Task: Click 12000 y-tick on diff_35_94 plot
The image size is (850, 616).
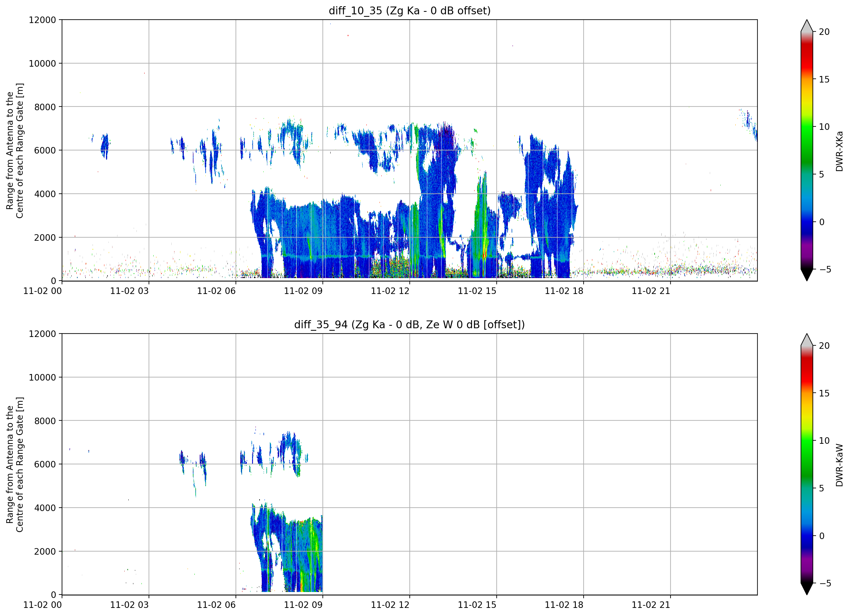Action: (x=42, y=334)
